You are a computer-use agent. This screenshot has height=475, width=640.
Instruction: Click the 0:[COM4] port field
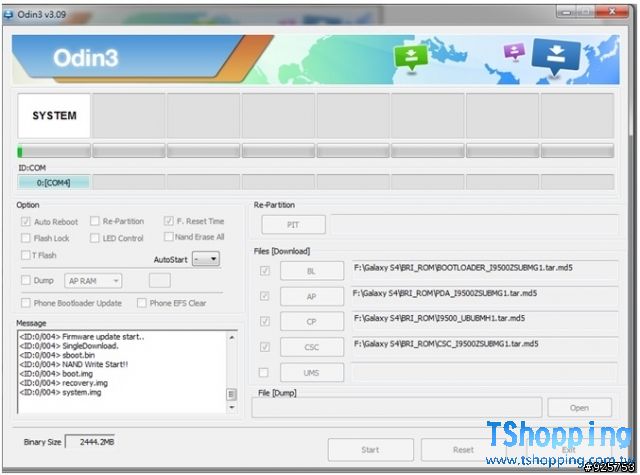click(x=53, y=182)
